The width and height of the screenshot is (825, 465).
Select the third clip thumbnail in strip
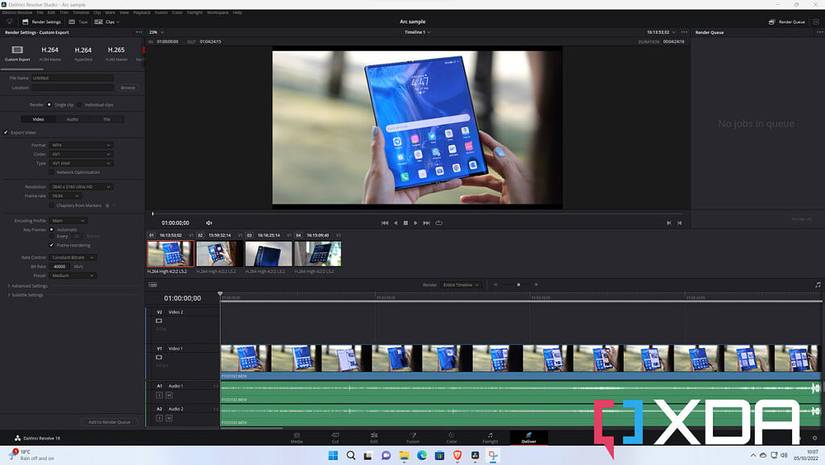[x=269, y=254]
